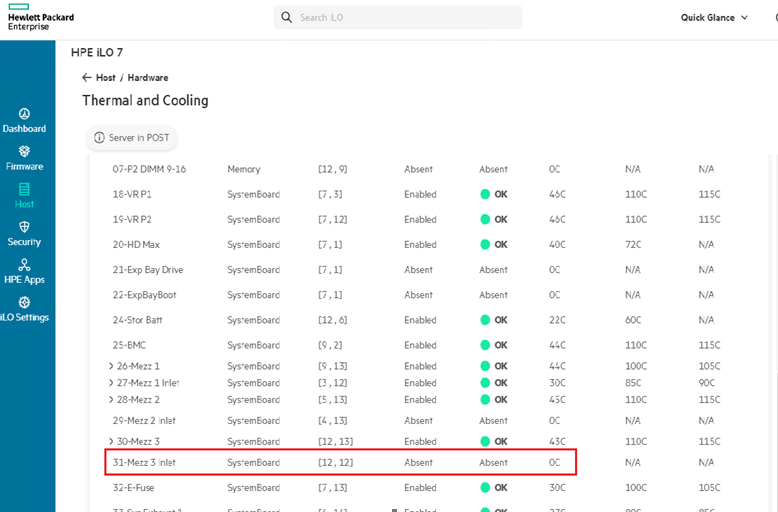Screen dimensions: 778x512
Task: Click the 85C caution value for 27-Mezz 1 Inlet
Action: 633,383
